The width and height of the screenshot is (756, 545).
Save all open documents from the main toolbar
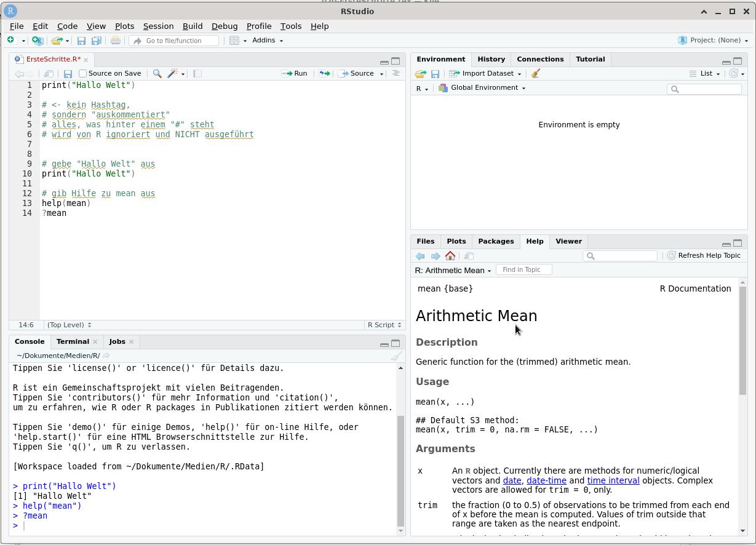pyautogui.click(x=96, y=41)
